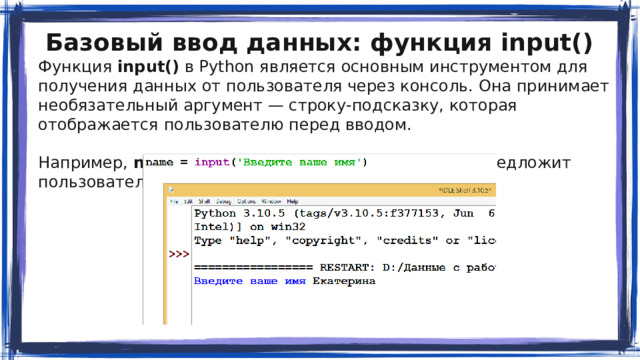Click the word 'Например,' on the slide
The height and width of the screenshot is (360, 640).
83,163
